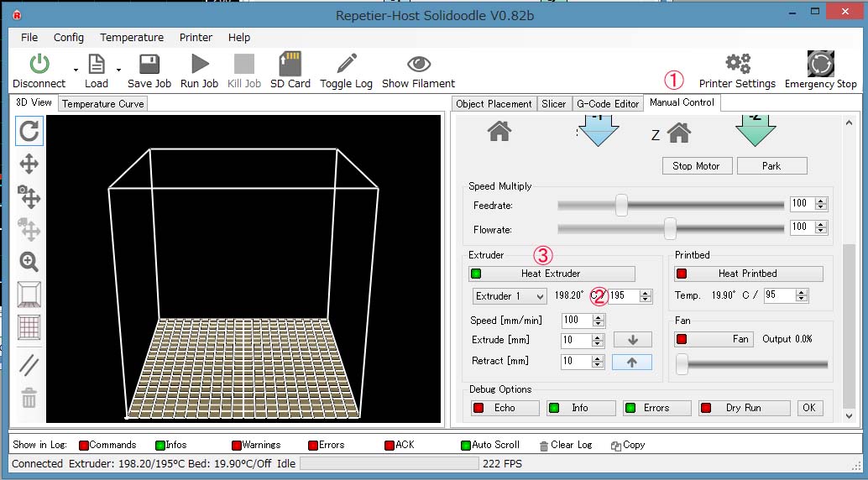Click the Toggle Log pencil icon

point(347,65)
